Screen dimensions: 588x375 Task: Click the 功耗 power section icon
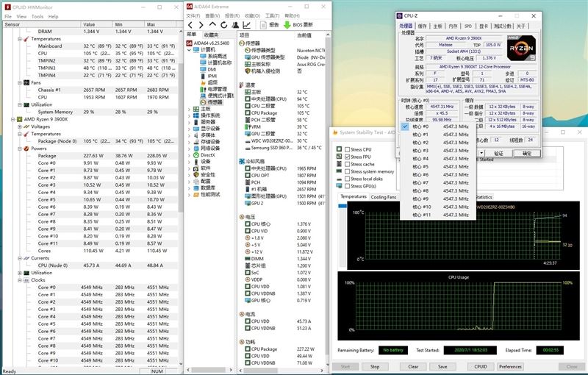(x=242, y=342)
